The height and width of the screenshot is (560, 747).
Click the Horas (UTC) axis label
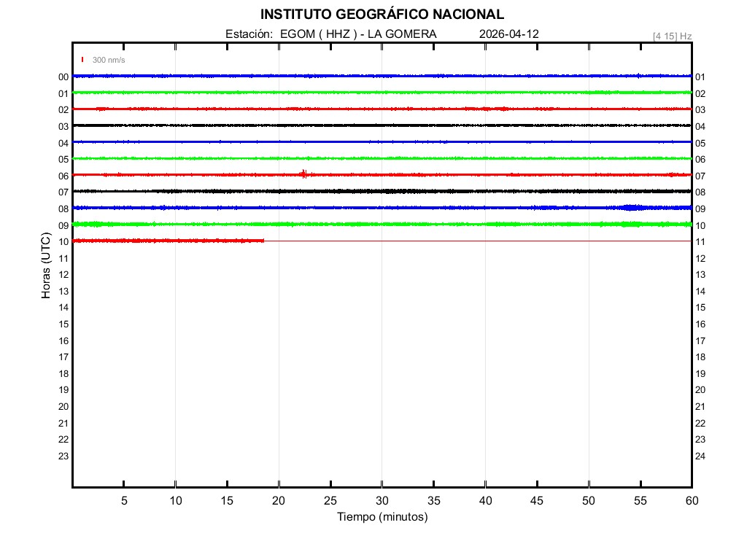pos(46,265)
